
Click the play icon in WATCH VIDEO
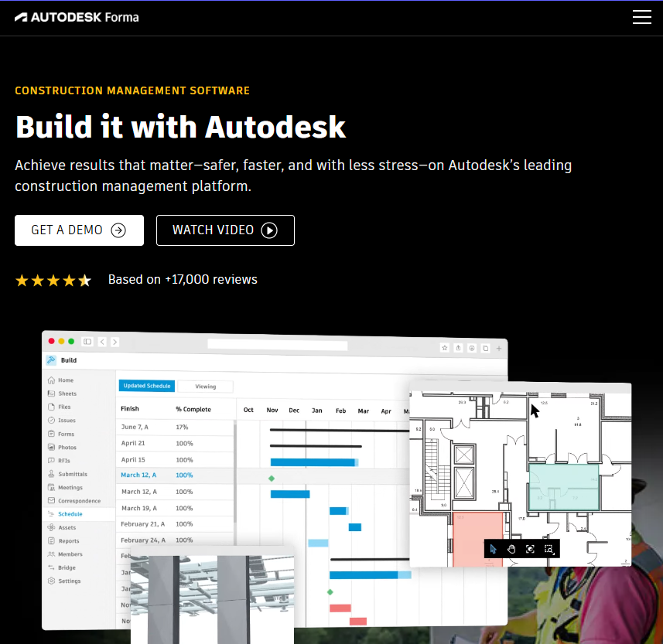pyautogui.click(x=269, y=230)
